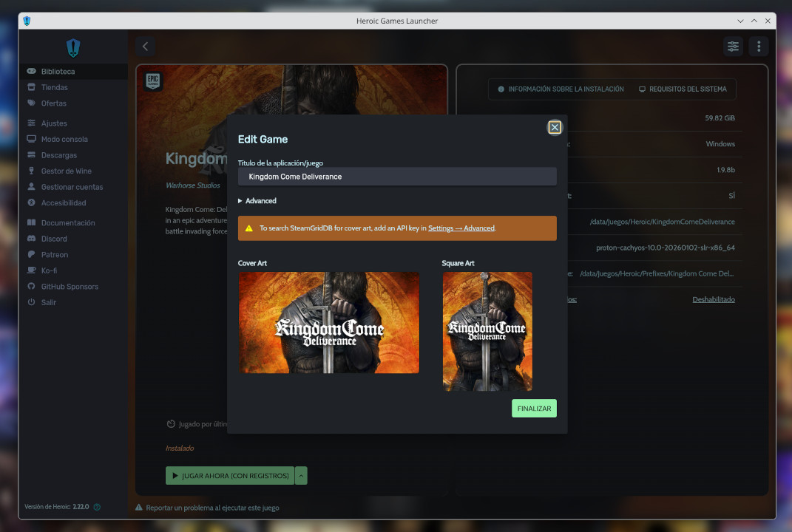The width and height of the screenshot is (792, 532).
Task: Click the Salir power icon
Action: [x=31, y=302]
